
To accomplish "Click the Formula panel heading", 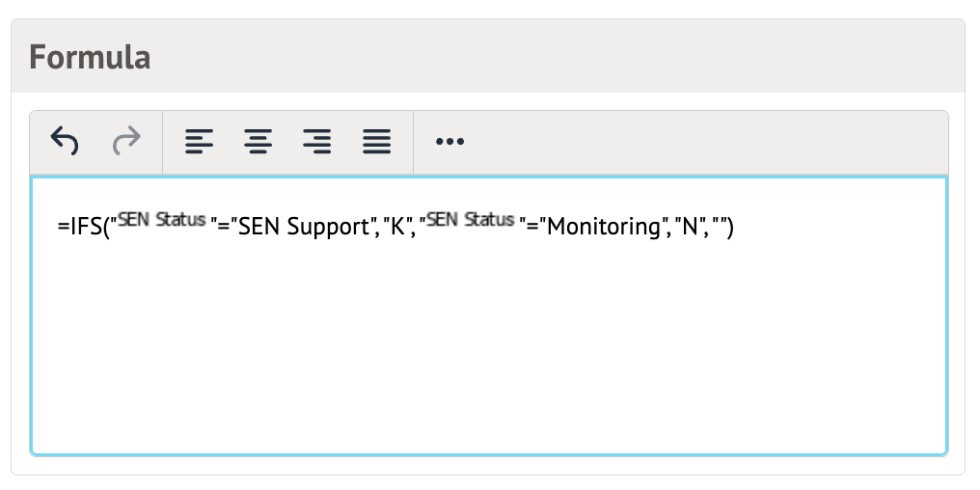I will point(90,57).
